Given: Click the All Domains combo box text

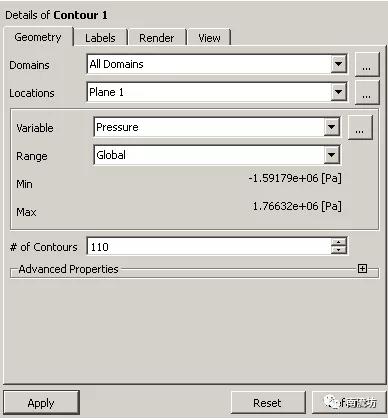Looking at the screenshot, I should (x=116, y=64).
